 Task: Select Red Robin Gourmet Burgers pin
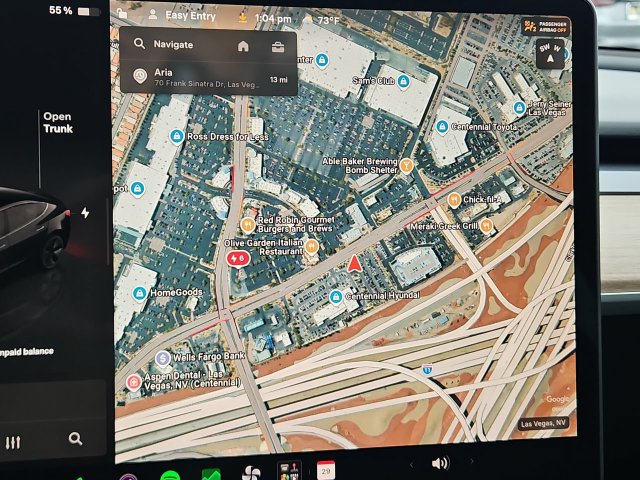coord(247,225)
